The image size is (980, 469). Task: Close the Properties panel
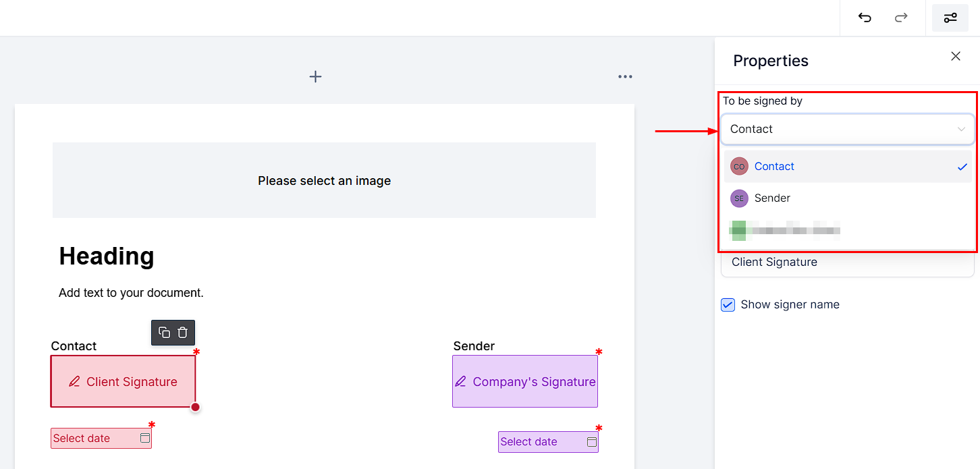coord(956,56)
